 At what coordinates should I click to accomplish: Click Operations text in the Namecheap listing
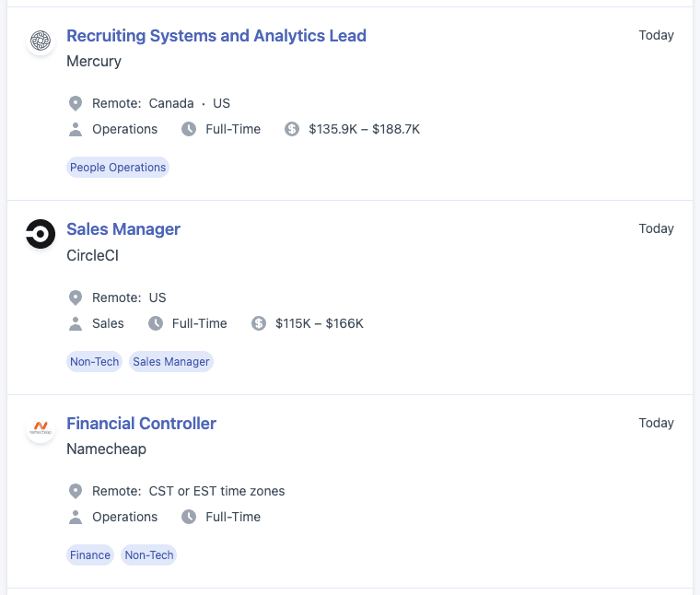coord(125,517)
